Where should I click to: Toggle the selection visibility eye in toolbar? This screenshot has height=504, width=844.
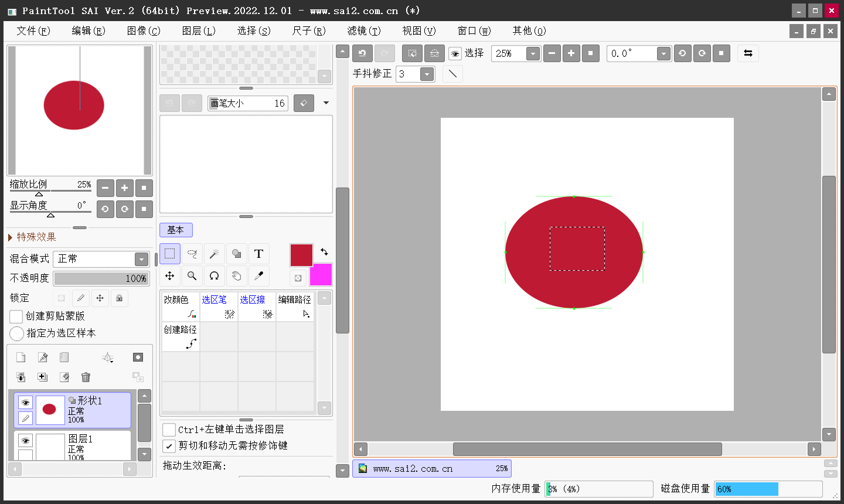click(x=455, y=54)
